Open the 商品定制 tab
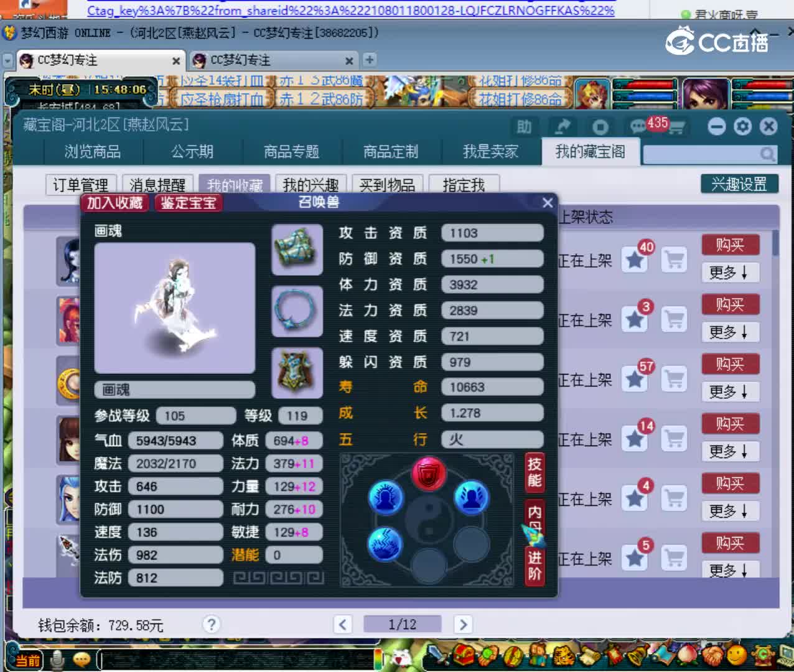This screenshot has width=794, height=672. click(x=391, y=152)
